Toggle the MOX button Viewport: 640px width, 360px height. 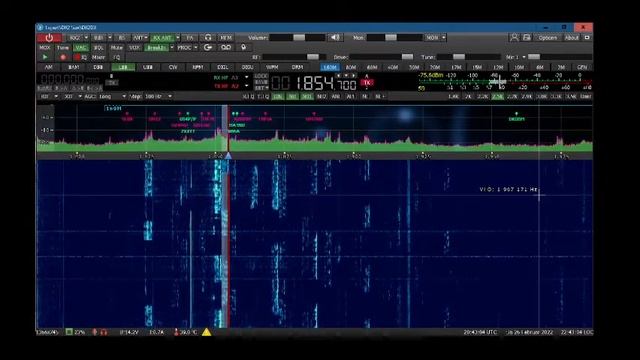point(45,48)
